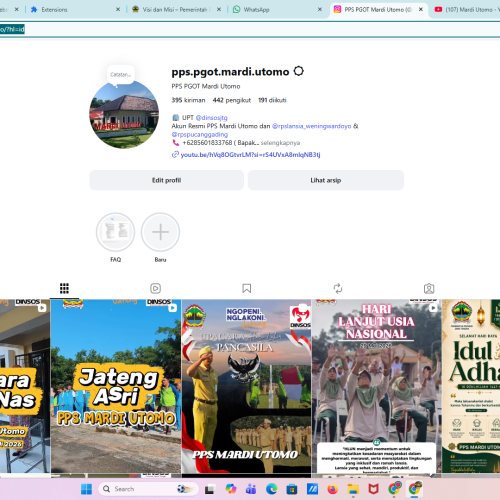Image resolution: width=500 pixels, height=500 pixels.
Task: Open the saved posts bookmark tab
Action: tap(247, 288)
